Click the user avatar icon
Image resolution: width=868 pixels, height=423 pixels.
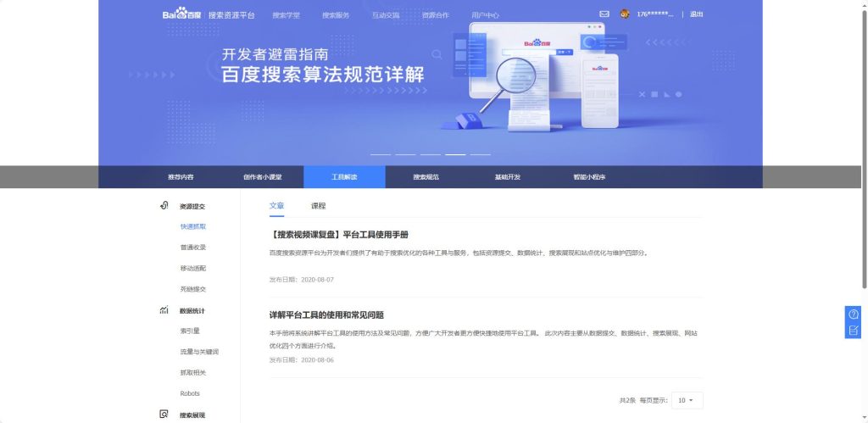625,14
